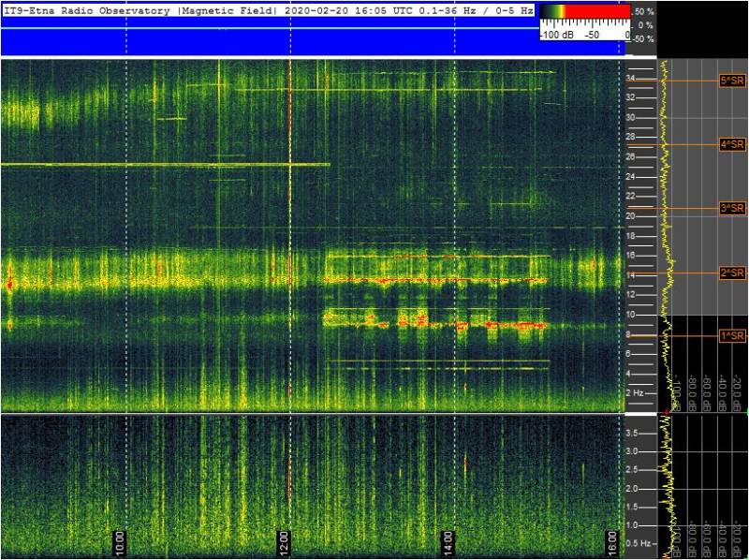This screenshot has height=560, width=749.
Task: Click the -50 color scale label
Action: click(x=593, y=35)
